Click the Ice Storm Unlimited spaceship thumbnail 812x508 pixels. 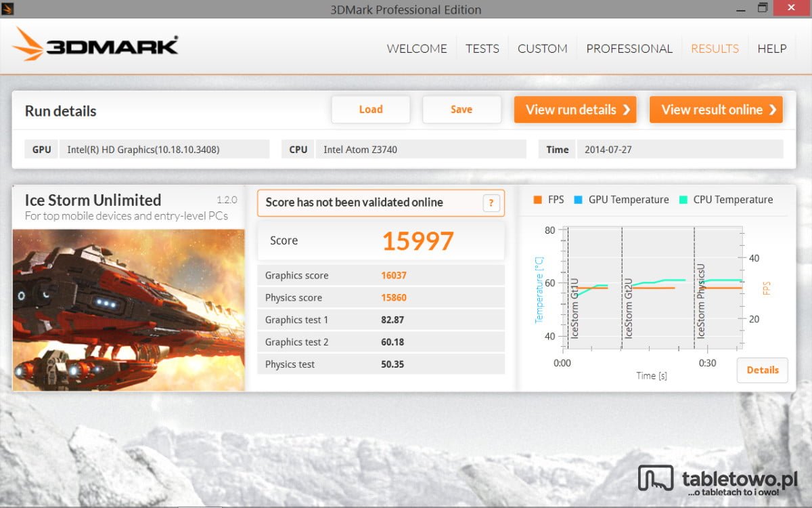(x=129, y=310)
